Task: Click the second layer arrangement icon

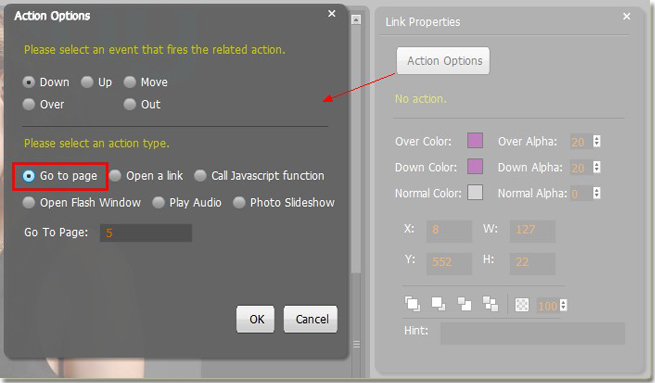Action: pos(438,304)
